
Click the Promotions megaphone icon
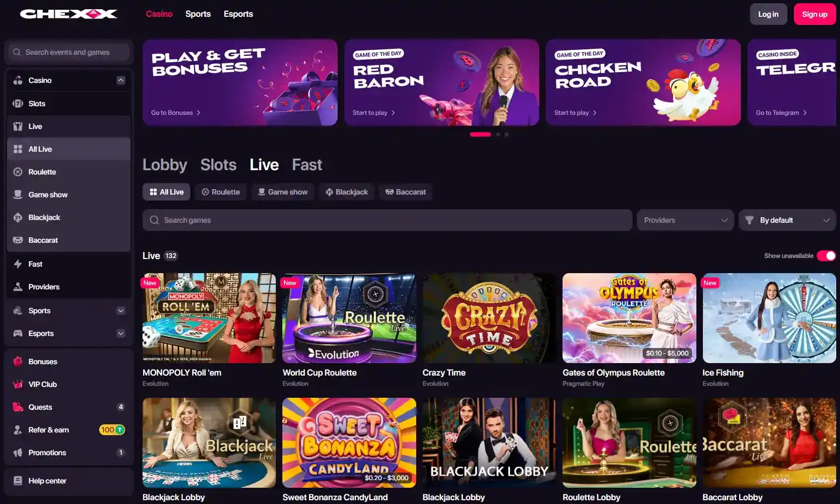18,453
